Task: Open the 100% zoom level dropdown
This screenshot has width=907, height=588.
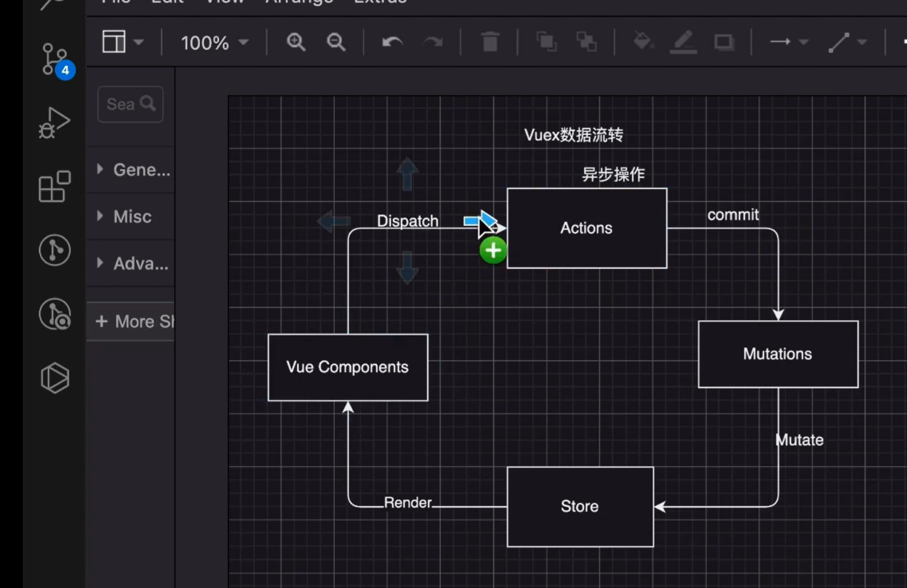Action: pos(214,43)
